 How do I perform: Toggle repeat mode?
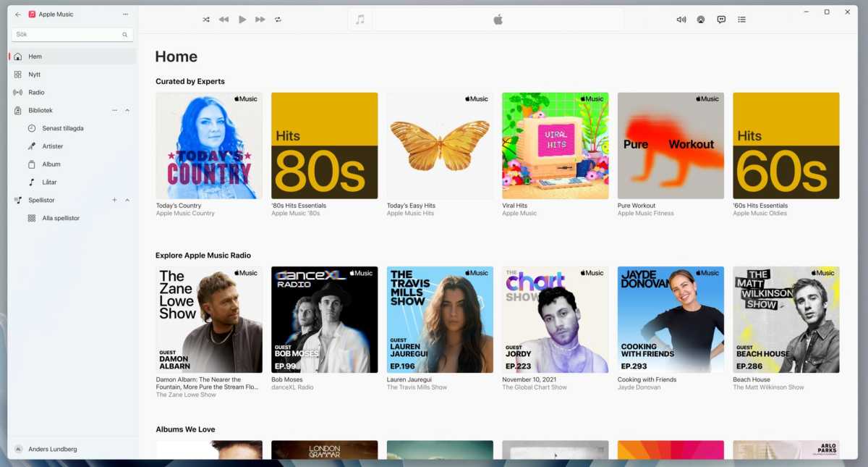click(x=278, y=20)
